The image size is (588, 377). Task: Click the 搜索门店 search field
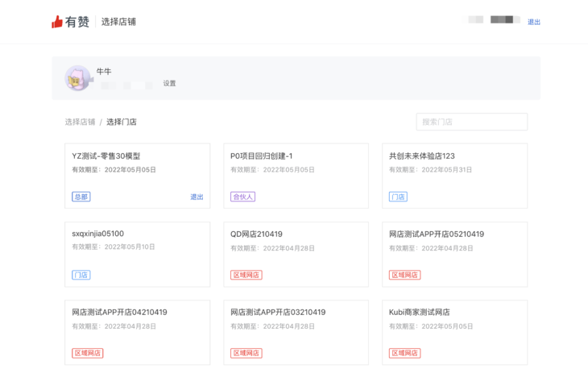coord(471,122)
